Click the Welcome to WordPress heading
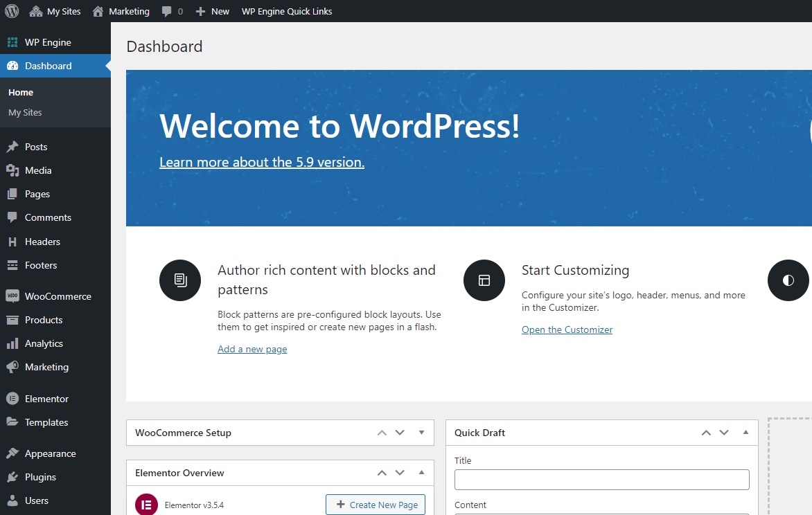 (339, 126)
